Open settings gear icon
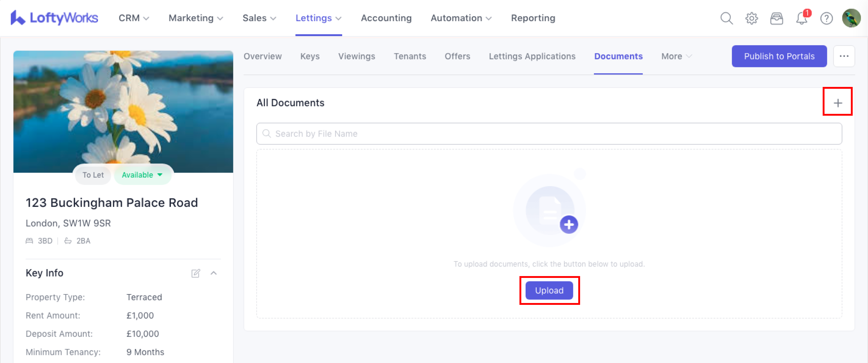868x363 pixels. [751, 18]
